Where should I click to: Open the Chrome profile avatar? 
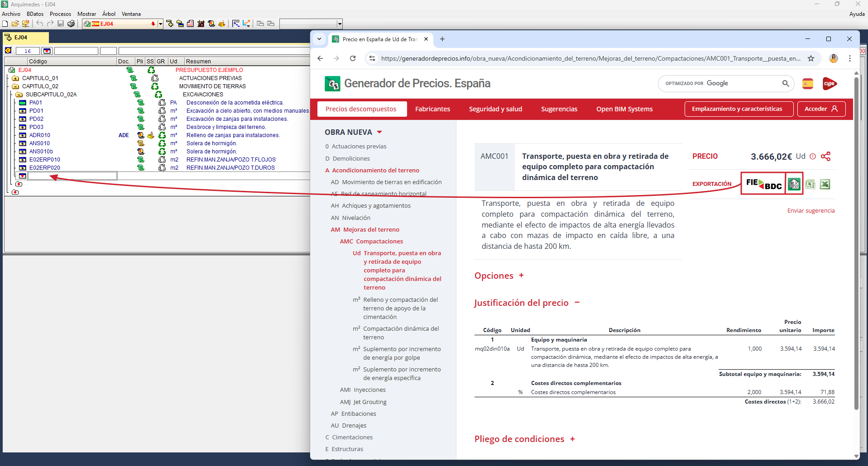point(834,58)
